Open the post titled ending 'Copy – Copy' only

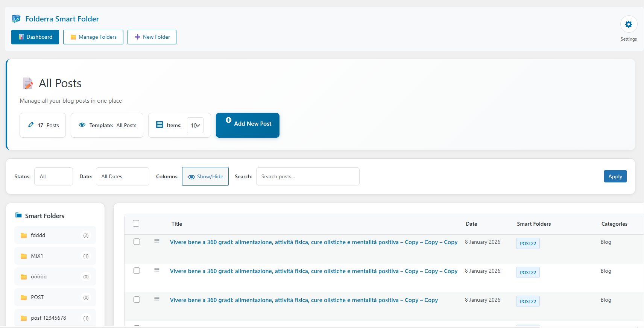coord(304,300)
